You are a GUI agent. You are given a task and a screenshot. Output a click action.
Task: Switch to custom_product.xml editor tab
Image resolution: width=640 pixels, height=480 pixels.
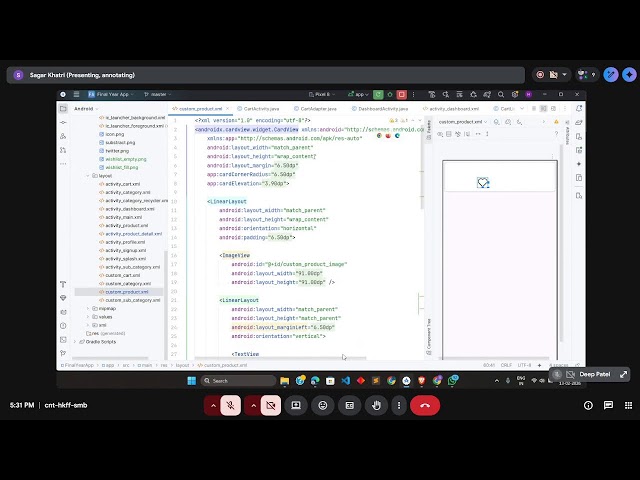pyautogui.click(x=200, y=109)
